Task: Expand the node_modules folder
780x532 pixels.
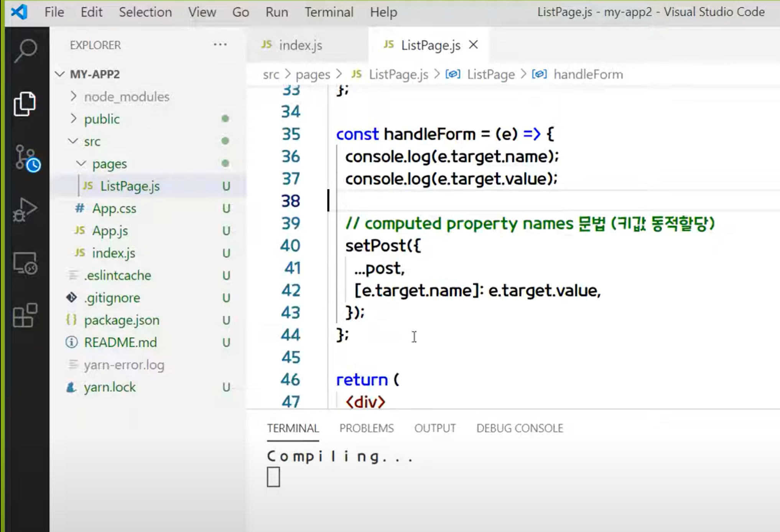Action: tap(74, 96)
